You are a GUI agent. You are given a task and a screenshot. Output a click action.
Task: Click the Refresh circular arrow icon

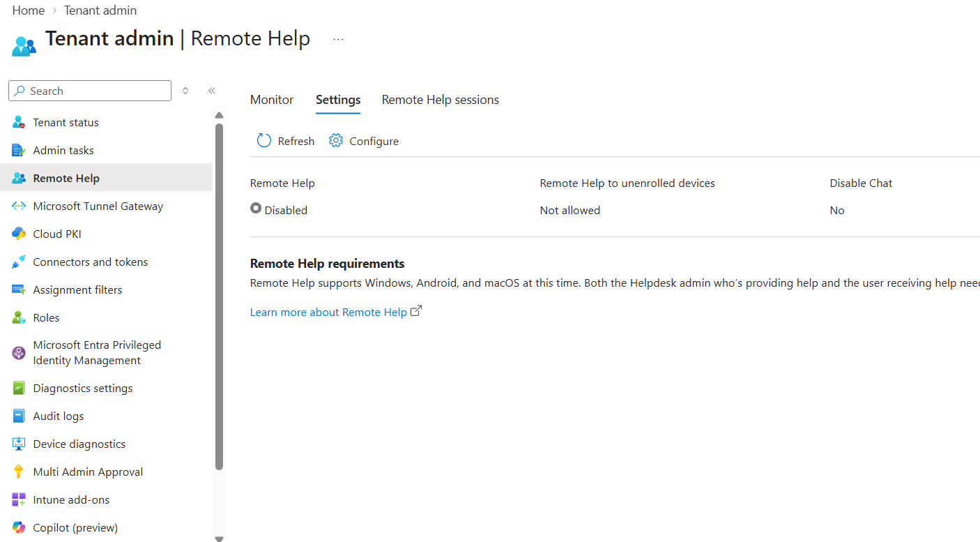[x=263, y=141]
